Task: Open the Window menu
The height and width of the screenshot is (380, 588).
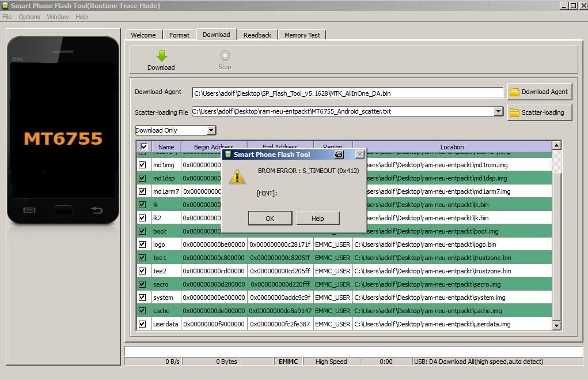Action: 58,17
